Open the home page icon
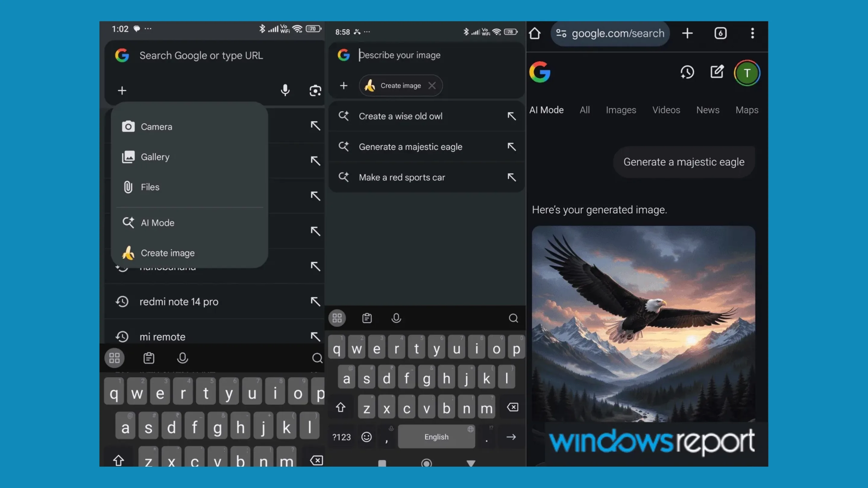868x488 pixels. [534, 33]
